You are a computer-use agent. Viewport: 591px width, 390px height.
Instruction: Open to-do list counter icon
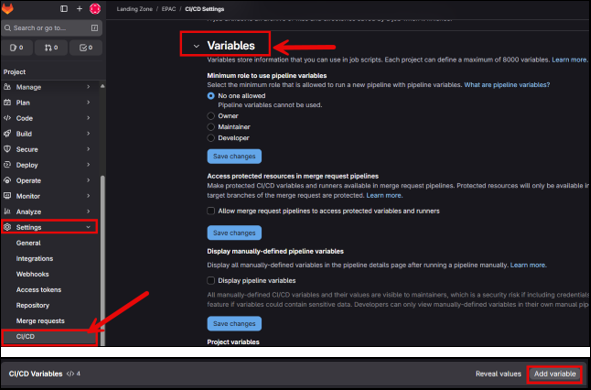[83, 47]
